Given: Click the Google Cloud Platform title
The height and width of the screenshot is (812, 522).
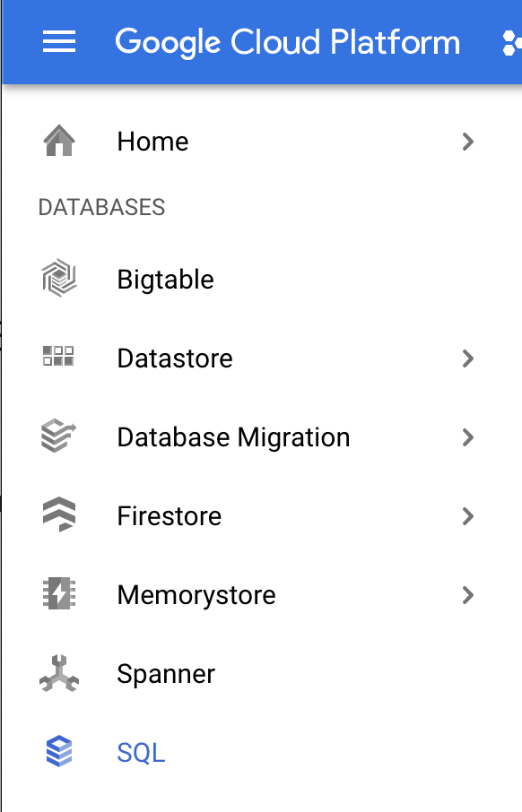Looking at the screenshot, I should (x=288, y=42).
